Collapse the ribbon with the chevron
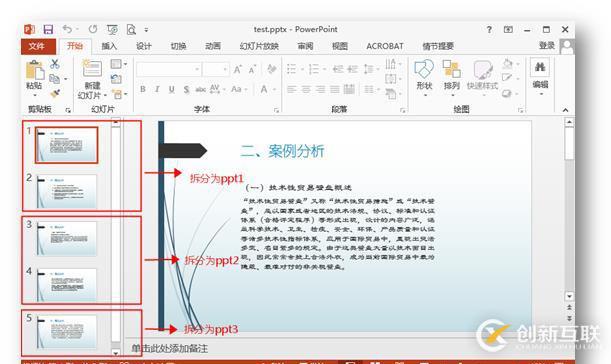 566,110
